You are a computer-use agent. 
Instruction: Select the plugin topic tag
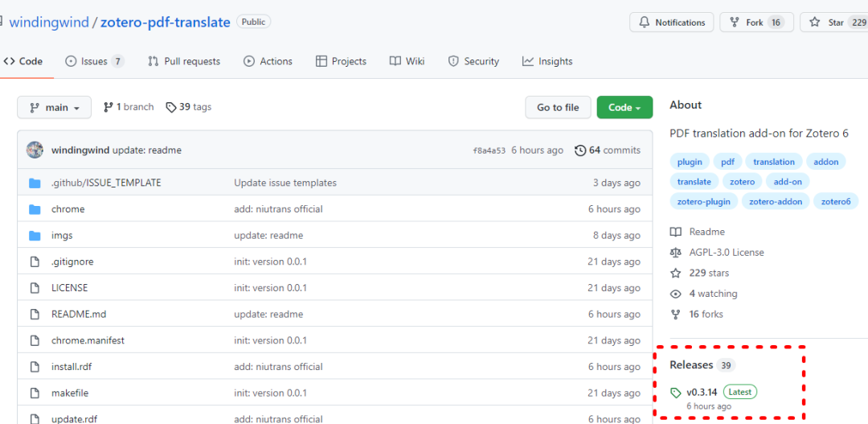690,162
